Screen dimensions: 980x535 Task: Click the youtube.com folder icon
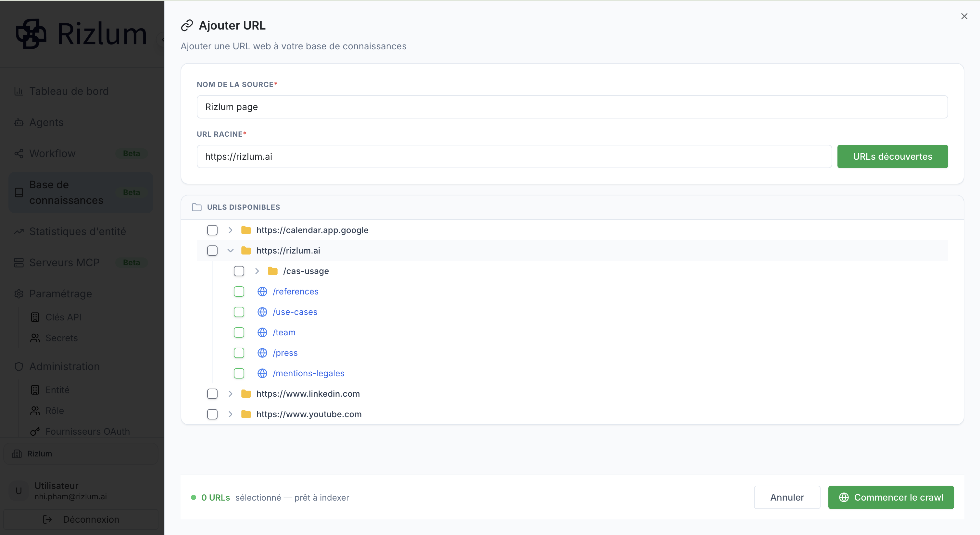246,415
